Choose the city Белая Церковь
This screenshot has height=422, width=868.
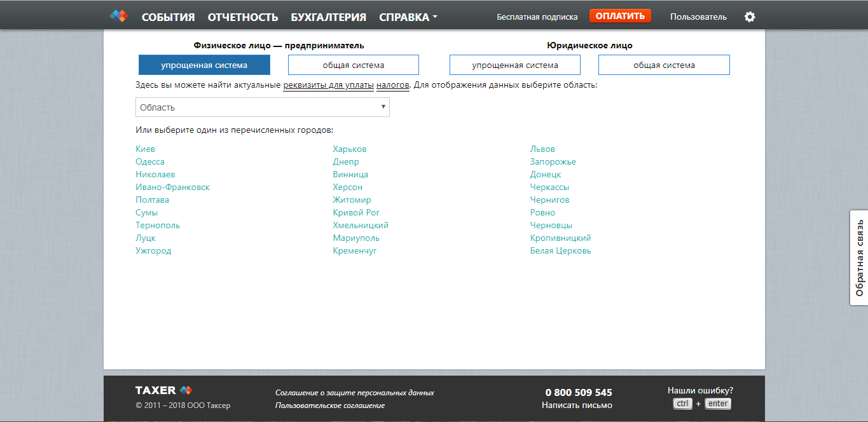561,250
